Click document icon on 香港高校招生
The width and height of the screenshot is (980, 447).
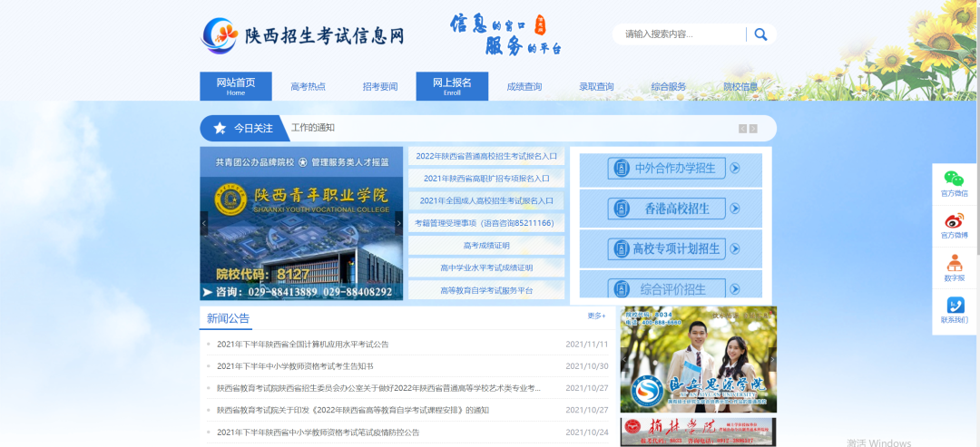coord(622,209)
